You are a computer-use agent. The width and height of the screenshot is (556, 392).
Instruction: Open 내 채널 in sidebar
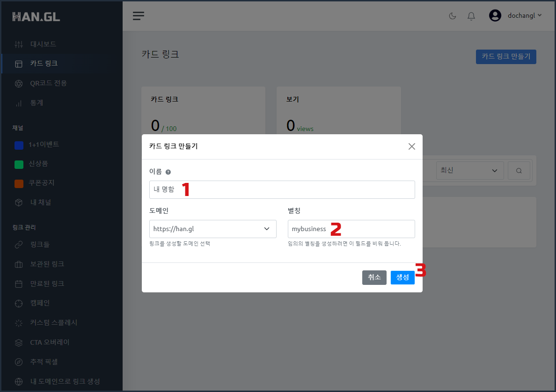[40, 202]
